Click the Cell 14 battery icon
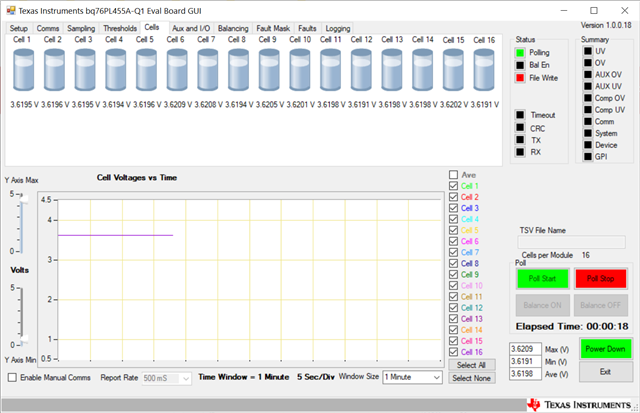This screenshot has height=413, width=640. (x=422, y=70)
